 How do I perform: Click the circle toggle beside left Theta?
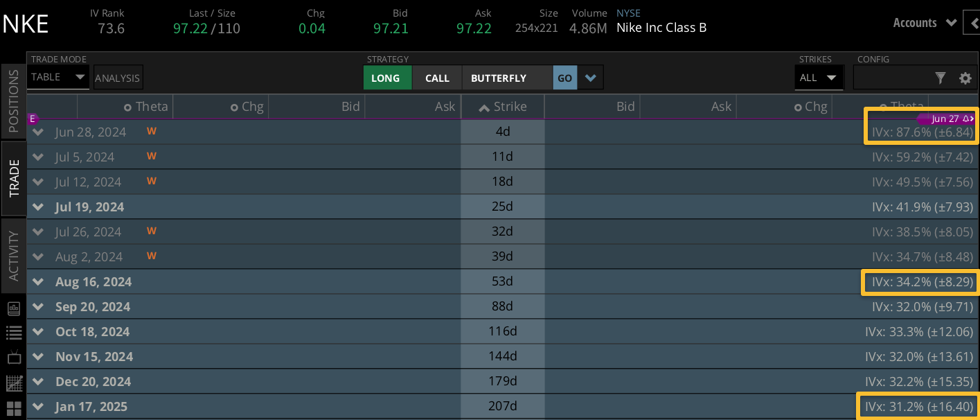[x=127, y=107]
